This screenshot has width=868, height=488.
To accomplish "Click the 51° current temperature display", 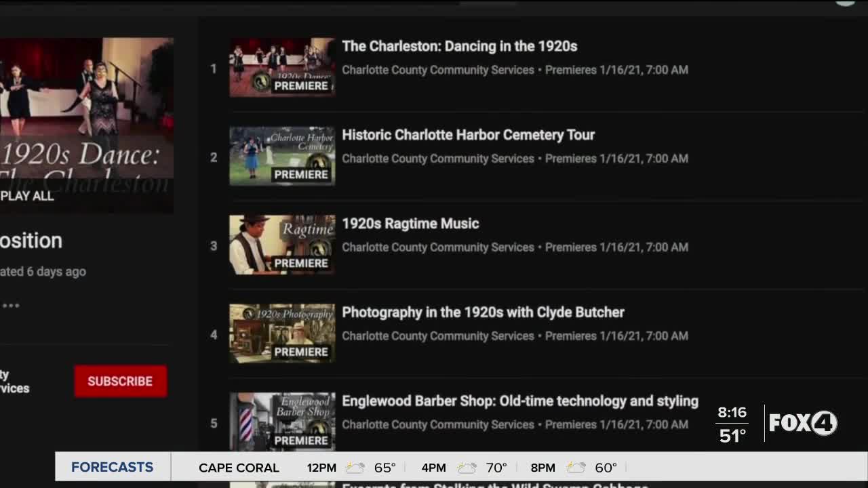I will tap(732, 436).
